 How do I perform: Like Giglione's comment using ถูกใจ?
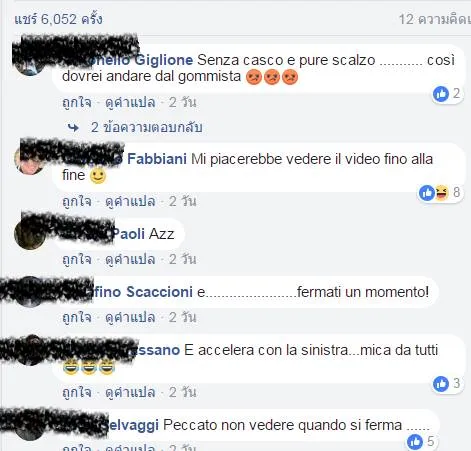point(77,102)
